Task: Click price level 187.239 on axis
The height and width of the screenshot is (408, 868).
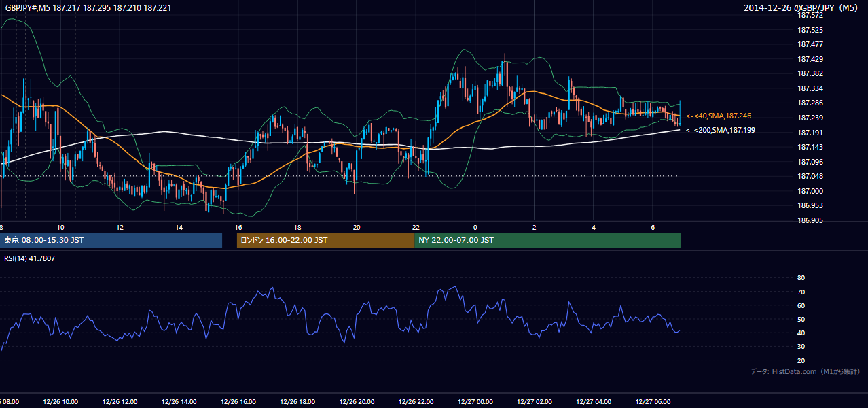Action: pyautogui.click(x=810, y=118)
